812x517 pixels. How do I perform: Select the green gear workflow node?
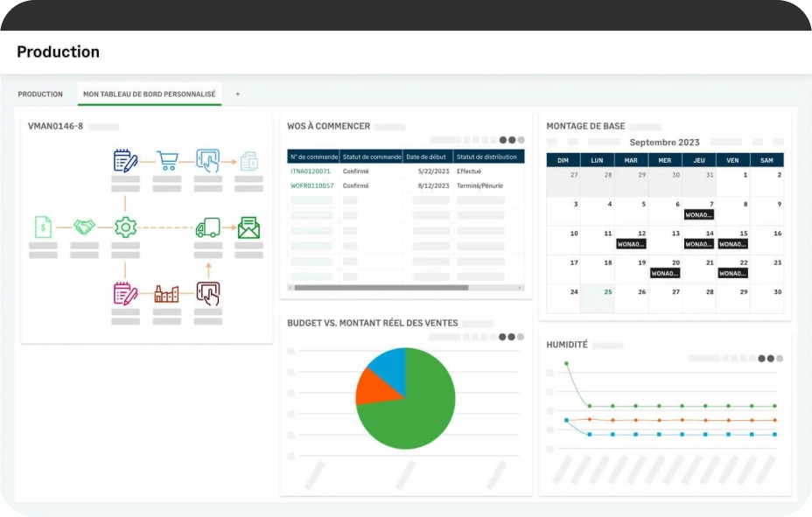125,227
